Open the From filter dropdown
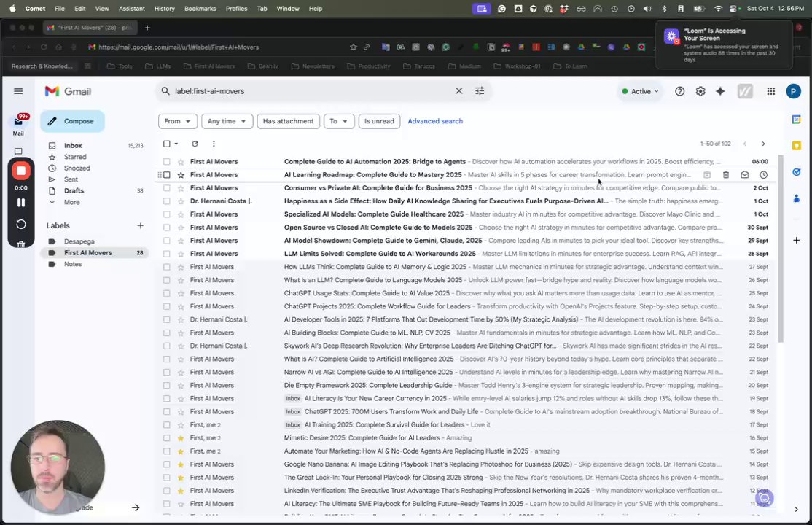Image resolution: width=812 pixels, height=525 pixels. (x=178, y=121)
